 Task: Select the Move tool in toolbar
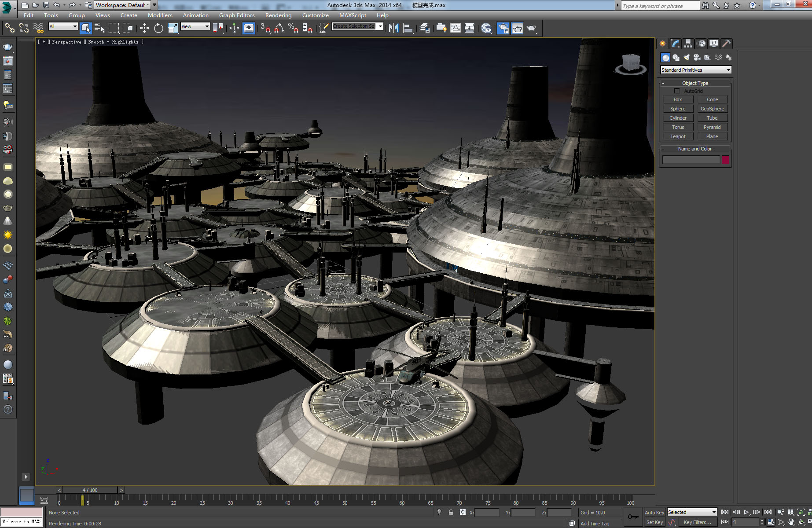click(144, 28)
